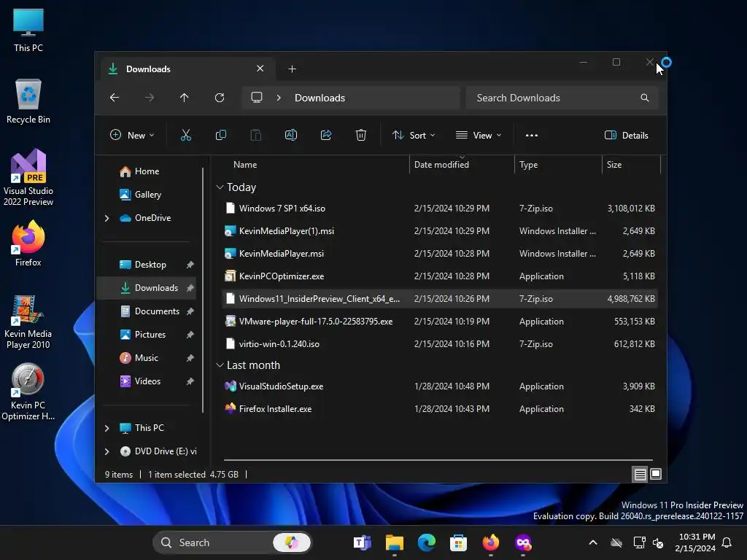Viewport: 747px width, 560px height.
Task: Select virtio-win-0.1.240.iso file
Action: pos(440,344)
